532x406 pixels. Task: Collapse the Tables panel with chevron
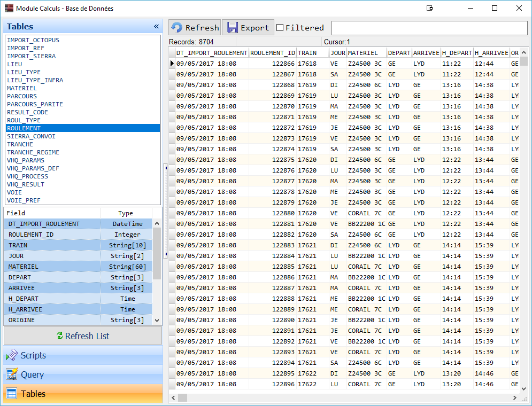pyautogui.click(x=156, y=26)
